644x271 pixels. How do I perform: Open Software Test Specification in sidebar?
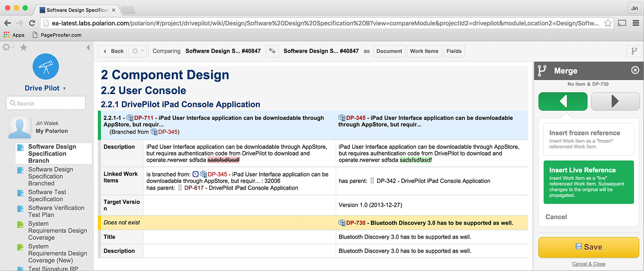(47, 196)
